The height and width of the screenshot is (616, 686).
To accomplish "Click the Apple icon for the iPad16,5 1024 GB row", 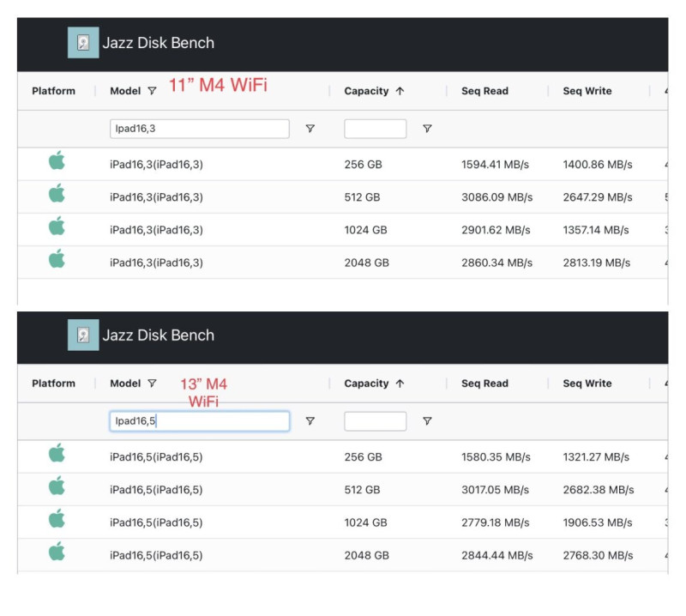I will 57,518.
